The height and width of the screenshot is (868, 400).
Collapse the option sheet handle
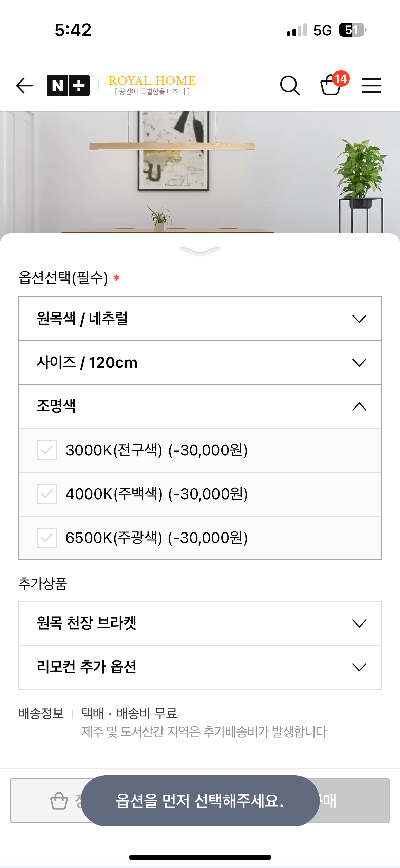tap(200, 251)
